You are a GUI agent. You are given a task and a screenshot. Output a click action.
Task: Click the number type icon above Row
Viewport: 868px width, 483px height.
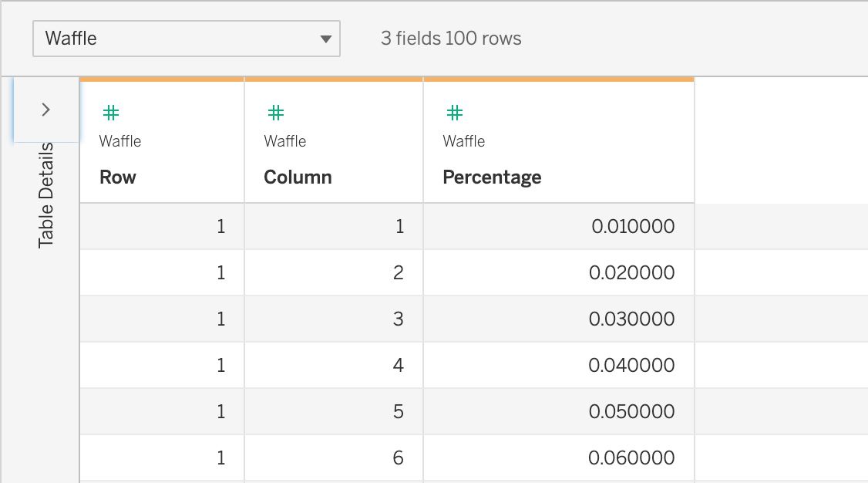pyautogui.click(x=111, y=113)
